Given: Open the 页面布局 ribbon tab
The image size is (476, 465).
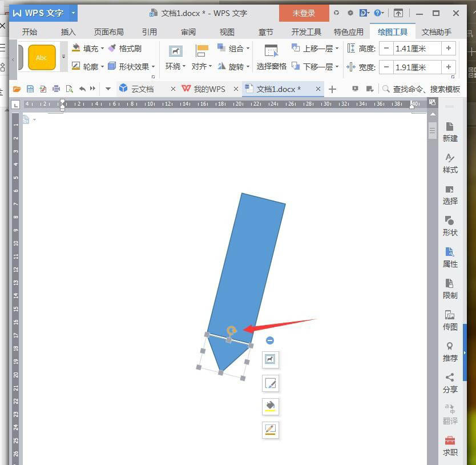Looking at the screenshot, I should pyautogui.click(x=108, y=32).
